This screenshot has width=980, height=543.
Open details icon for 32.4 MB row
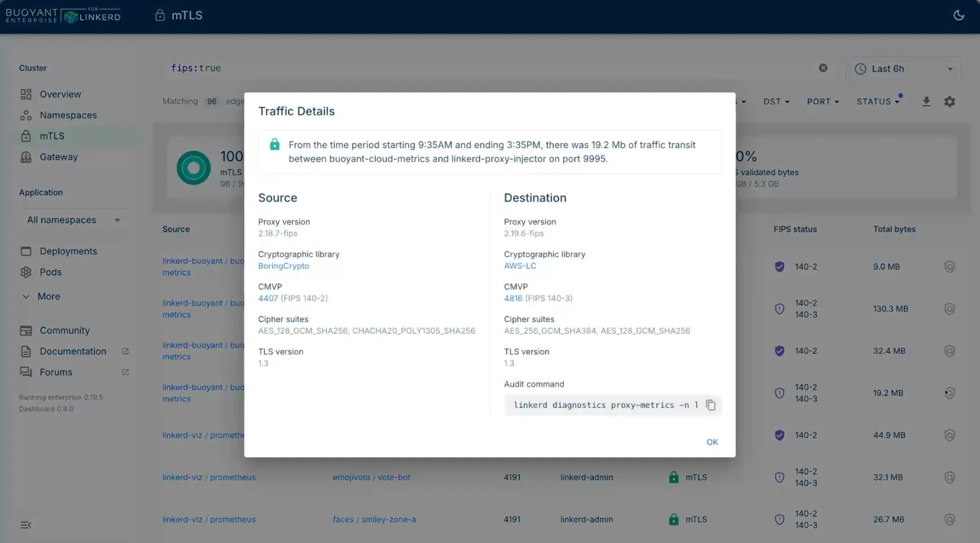[x=949, y=351]
